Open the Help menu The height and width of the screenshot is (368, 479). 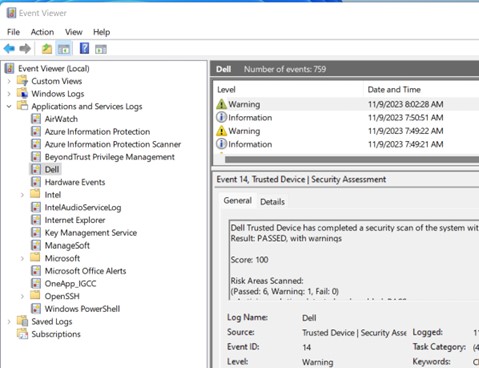tap(102, 32)
